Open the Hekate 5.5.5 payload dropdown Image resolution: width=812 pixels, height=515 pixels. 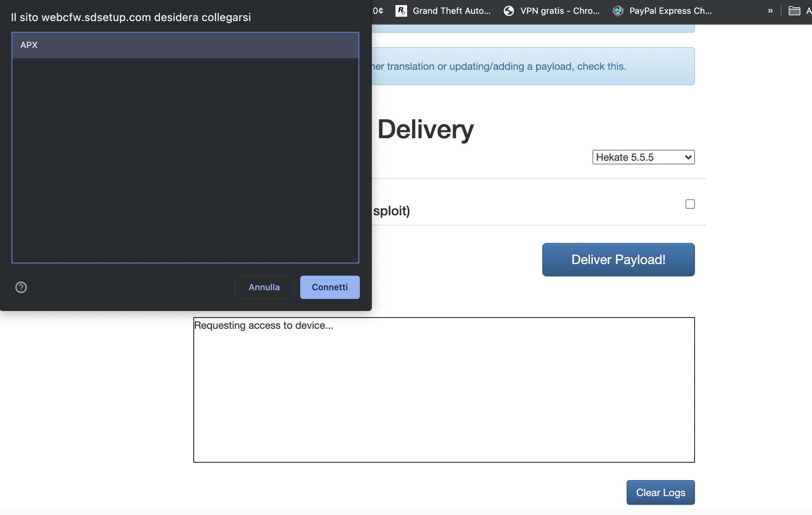(643, 157)
